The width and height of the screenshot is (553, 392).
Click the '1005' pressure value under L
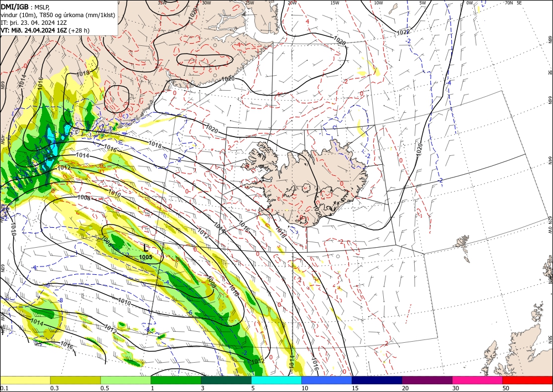coord(145,257)
